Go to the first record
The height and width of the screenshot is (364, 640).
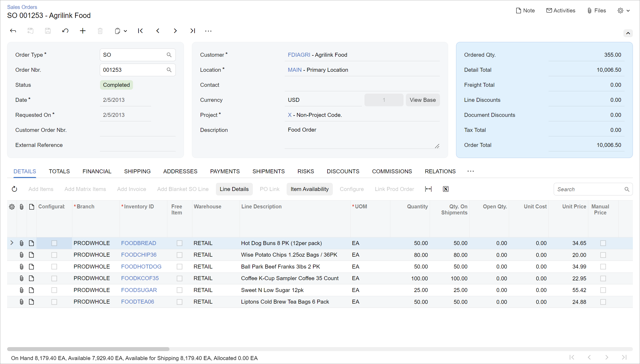pyautogui.click(x=140, y=31)
